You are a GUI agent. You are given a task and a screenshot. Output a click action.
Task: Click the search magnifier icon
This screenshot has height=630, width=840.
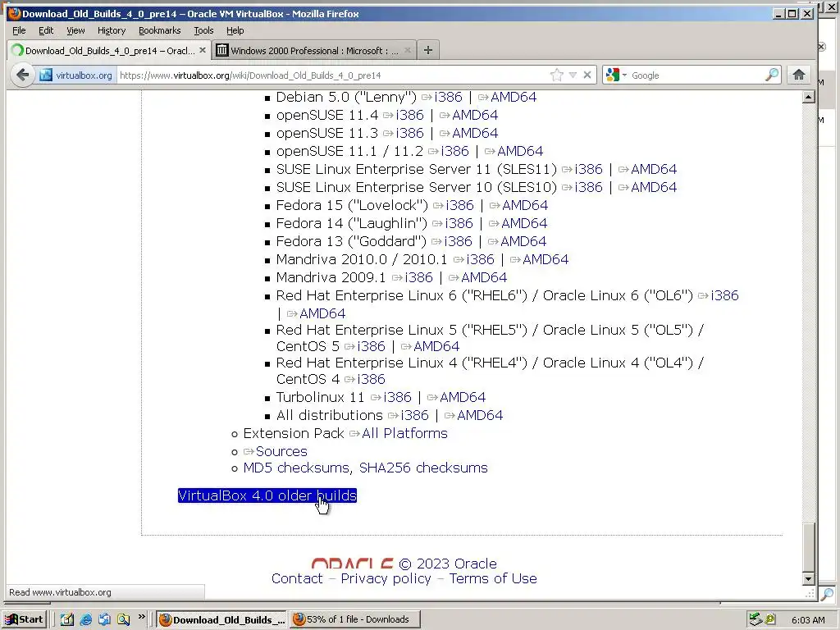tap(771, 75)
